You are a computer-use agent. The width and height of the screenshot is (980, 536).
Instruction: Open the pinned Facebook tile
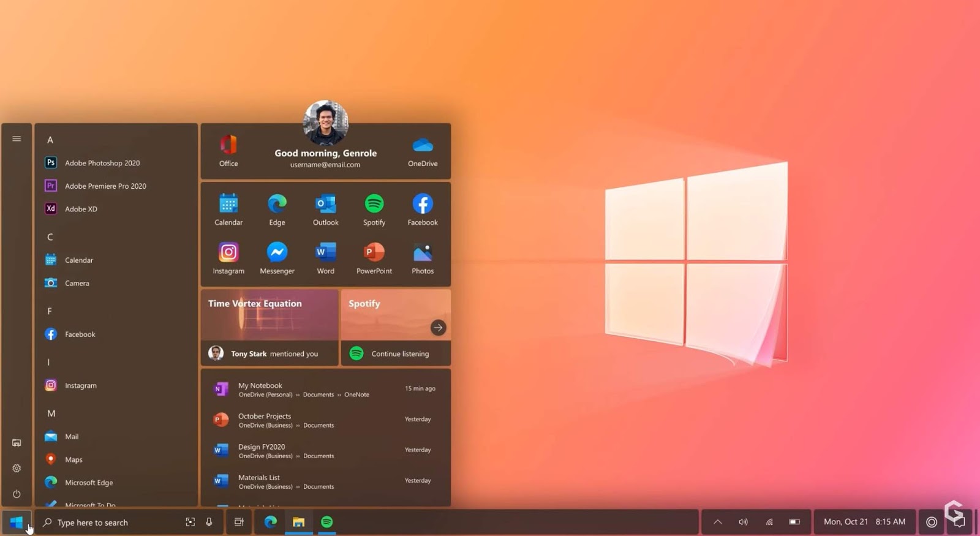point(423,209)
